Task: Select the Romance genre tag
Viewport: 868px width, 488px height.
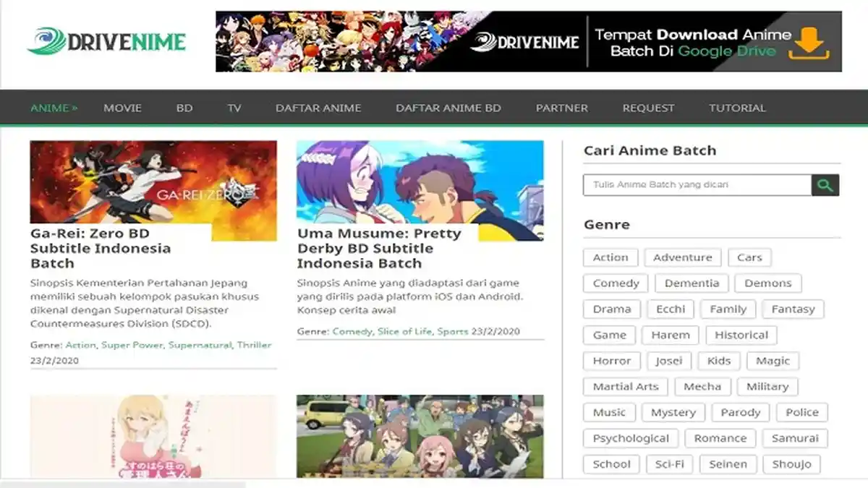Action: [720, 439]
